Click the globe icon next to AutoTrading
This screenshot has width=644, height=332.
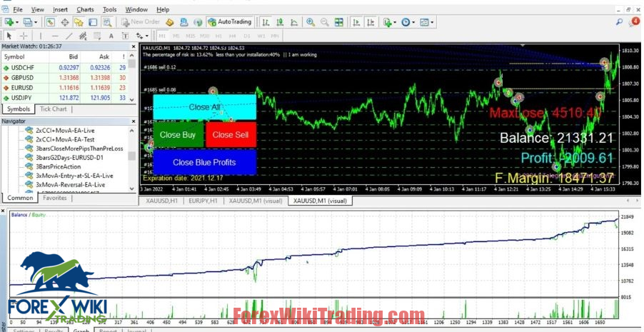click(198, 22)
